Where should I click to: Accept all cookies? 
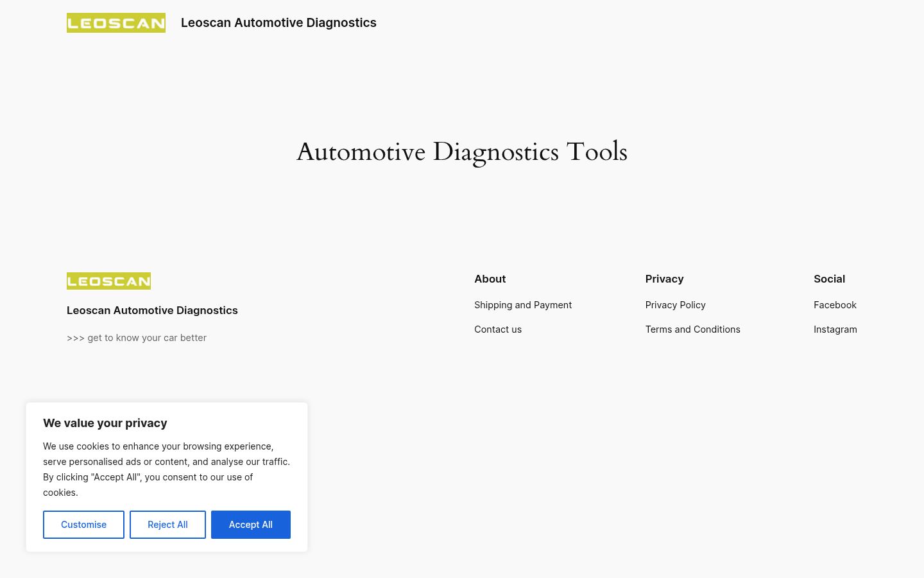pyautogui.click(x=251, y=525)
